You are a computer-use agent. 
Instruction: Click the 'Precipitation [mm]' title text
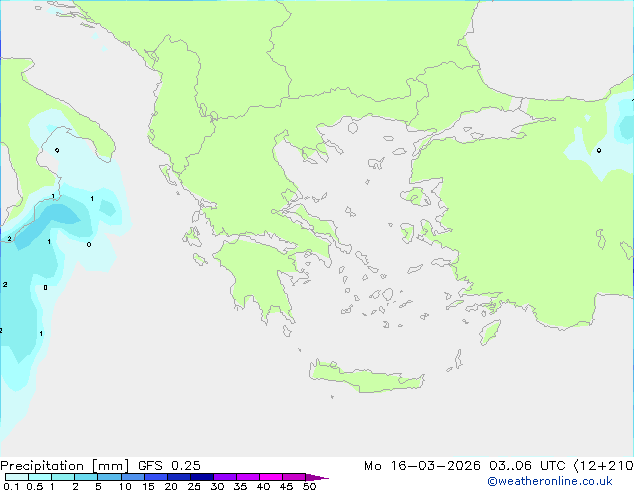point(65,466)
